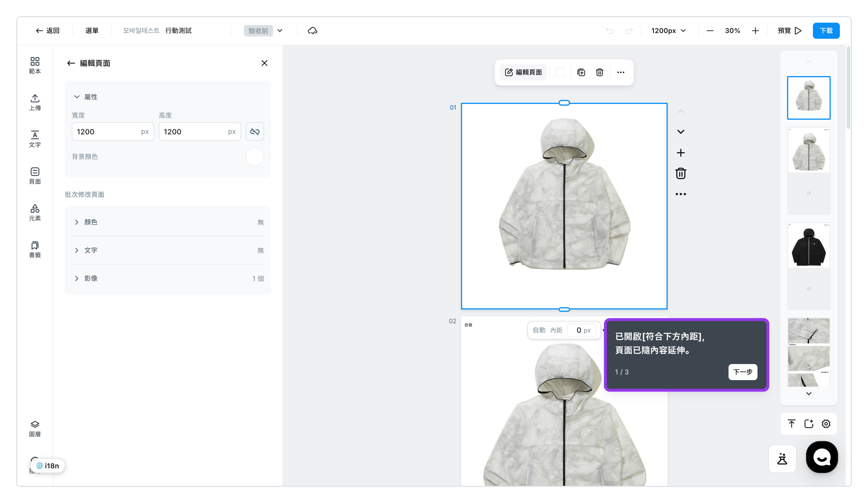The width and height of the screenshot is (868, 503).
Task: Click the blue 下載 download button
Action: pyautogui.click(x=826, y=31)
